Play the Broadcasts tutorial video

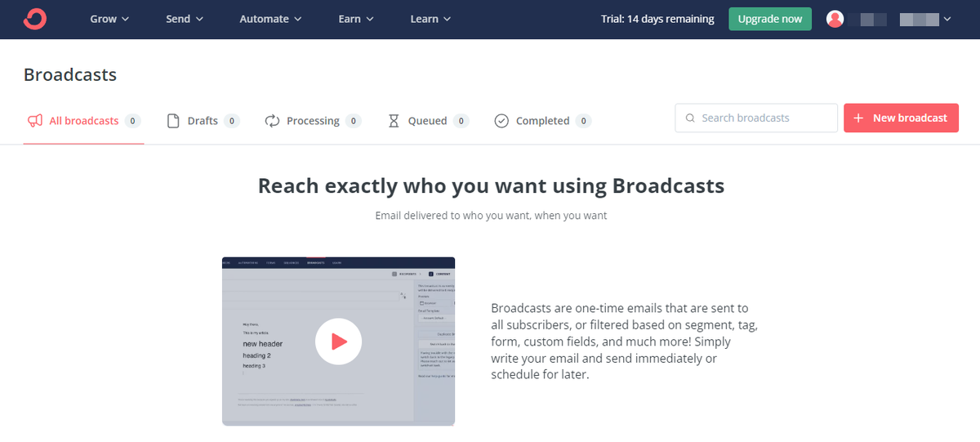pos(338,342)
